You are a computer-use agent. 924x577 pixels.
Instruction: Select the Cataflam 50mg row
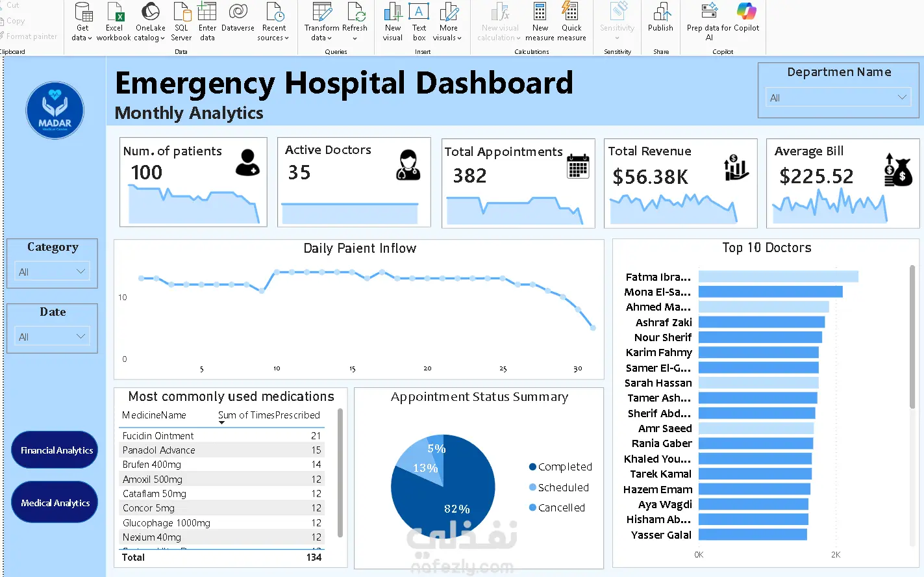[x=222, y=493]
